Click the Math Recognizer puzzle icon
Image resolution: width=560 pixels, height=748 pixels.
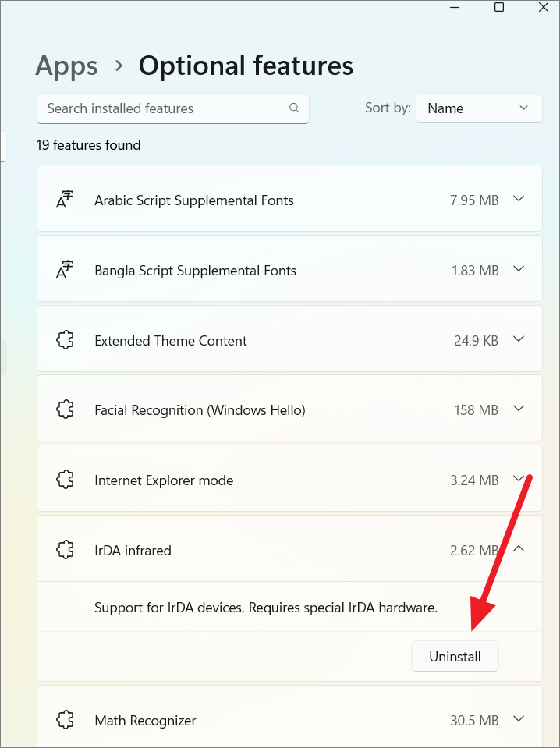[x=65, y=720]
